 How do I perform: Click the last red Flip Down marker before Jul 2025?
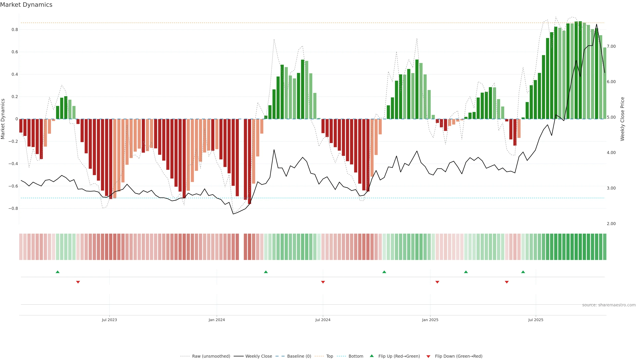[507, 282]
